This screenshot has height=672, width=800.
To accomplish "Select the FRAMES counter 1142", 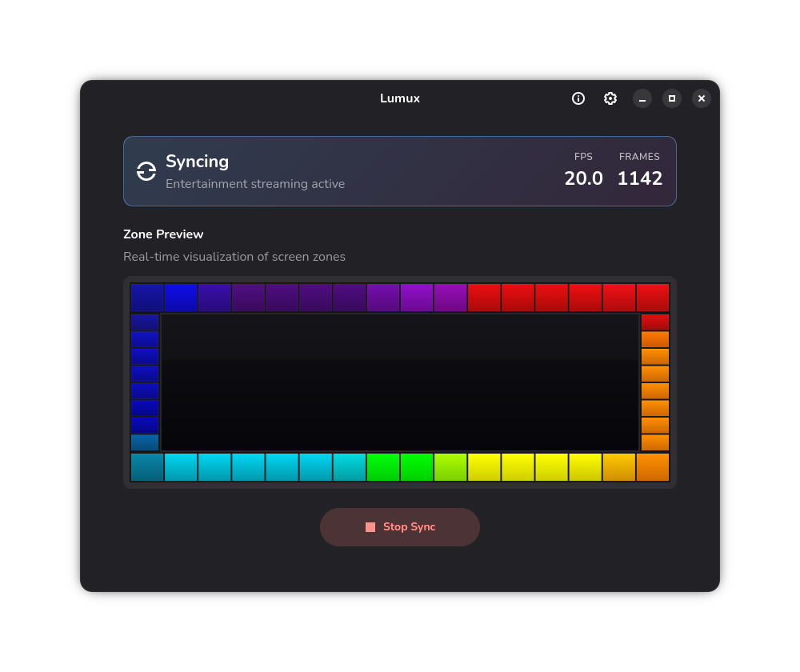I will [640, 178].
